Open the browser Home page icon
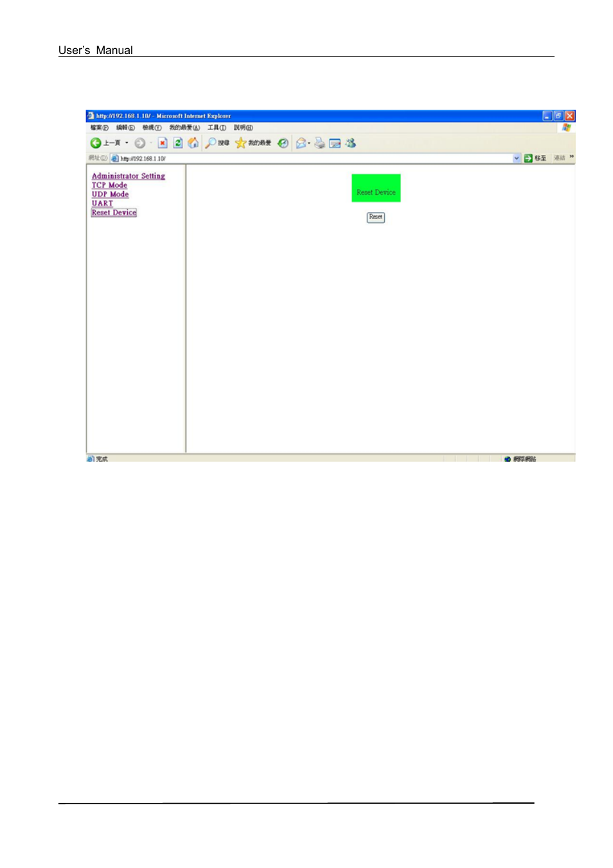The height and width of the screenshot is (868, 613). [x=193, y=143]
